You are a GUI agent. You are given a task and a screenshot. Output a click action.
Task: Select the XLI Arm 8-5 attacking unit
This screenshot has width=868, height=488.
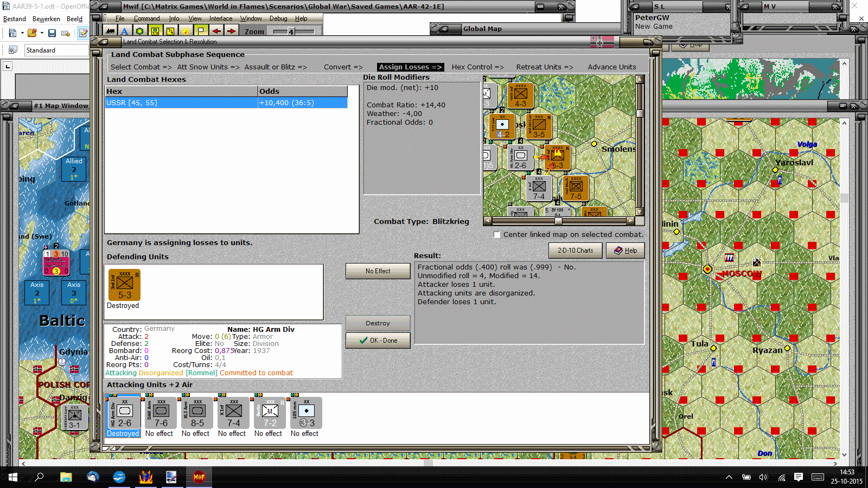(x=196, y=413)
